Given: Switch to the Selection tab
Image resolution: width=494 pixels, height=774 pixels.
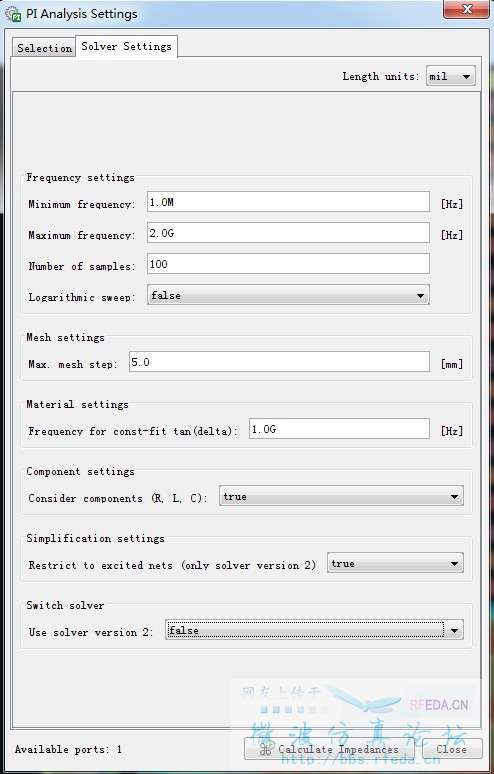Looking at the screenshot, I should pyautogui.click(x=44, y=48).
